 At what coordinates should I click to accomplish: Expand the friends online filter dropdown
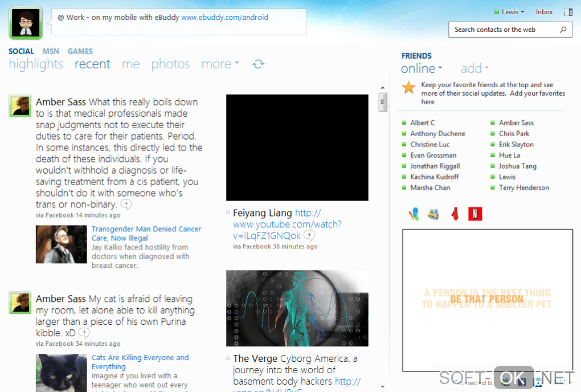pyautogui.click(x=422, y=68)
